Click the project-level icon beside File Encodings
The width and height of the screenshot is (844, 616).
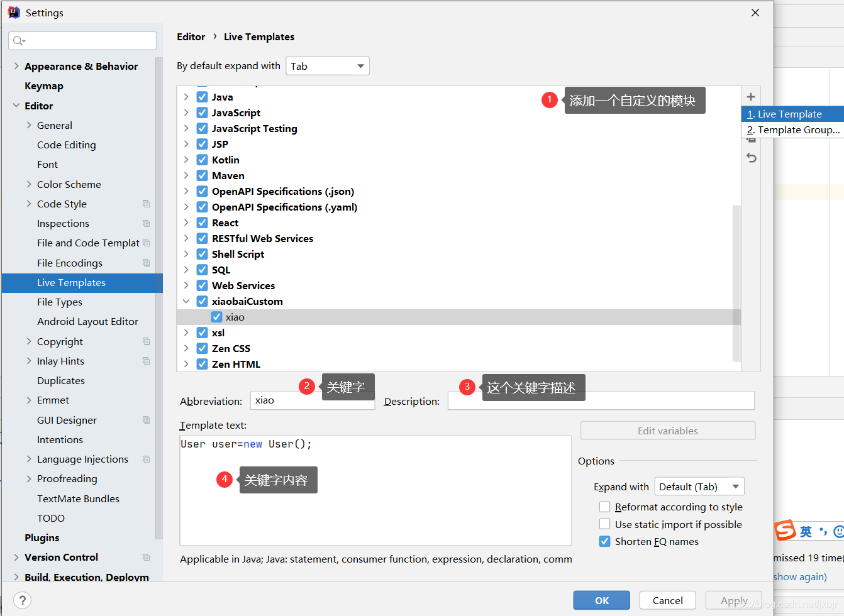click(146, 263)
